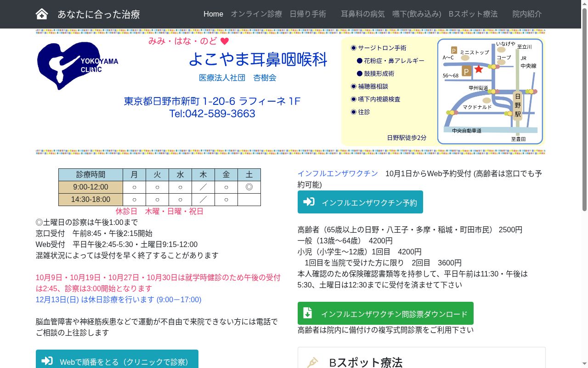Click the よこやま耳鼻咽喉科 clinic name
This screenshot has height=368, width=588.
tap(258, 59)
